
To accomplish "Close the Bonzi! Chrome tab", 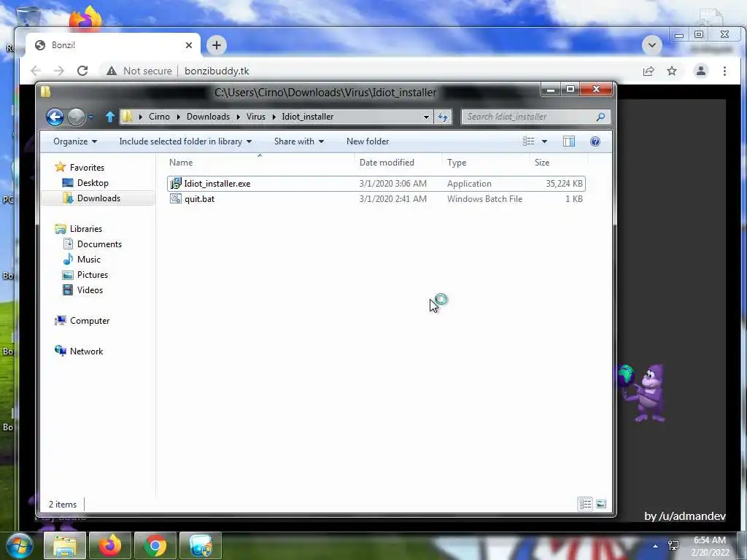I will 189,45.
